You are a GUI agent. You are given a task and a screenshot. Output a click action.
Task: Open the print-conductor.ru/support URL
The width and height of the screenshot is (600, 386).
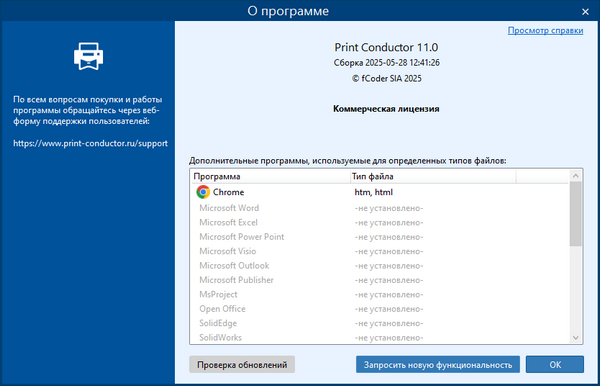[x=90, y=143]
